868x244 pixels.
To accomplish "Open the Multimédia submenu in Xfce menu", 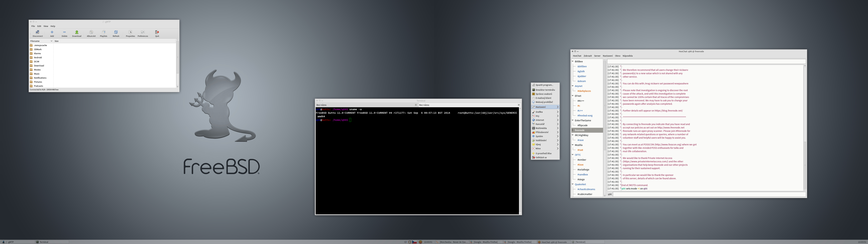I will (x=545, y=128).
